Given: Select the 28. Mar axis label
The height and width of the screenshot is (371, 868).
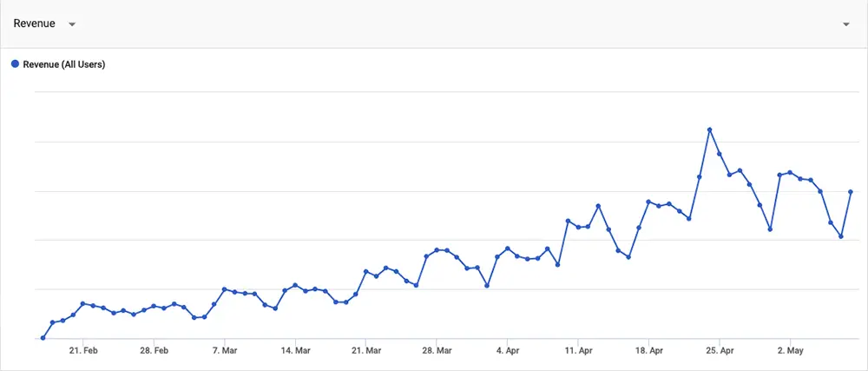Looking at the screenshot, I should coord(437,350).
